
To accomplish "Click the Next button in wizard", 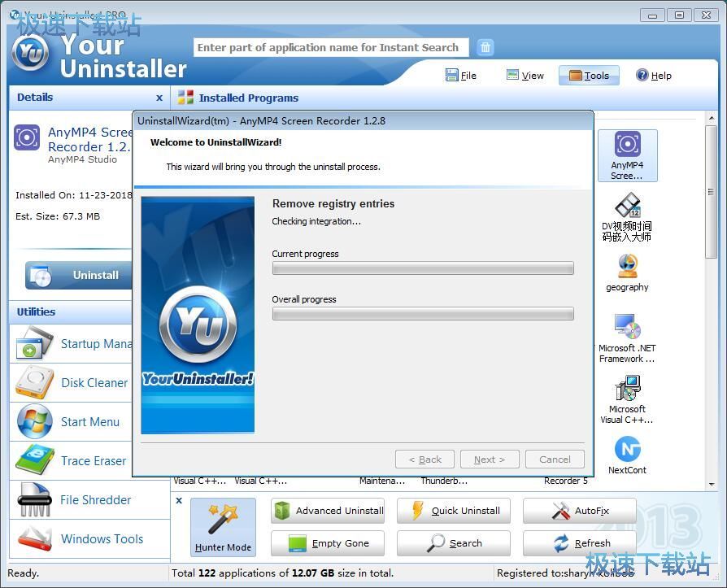I will pos(490,459).
